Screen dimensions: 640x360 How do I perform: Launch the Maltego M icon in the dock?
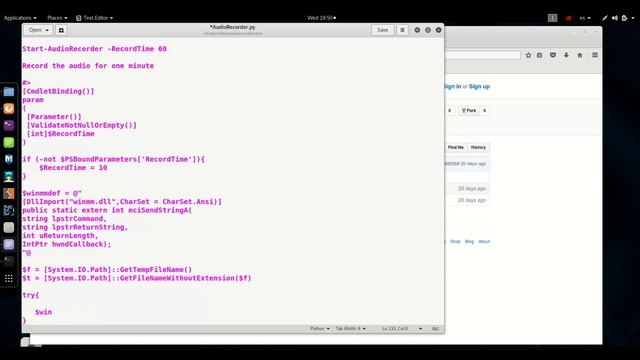point(9,159)
